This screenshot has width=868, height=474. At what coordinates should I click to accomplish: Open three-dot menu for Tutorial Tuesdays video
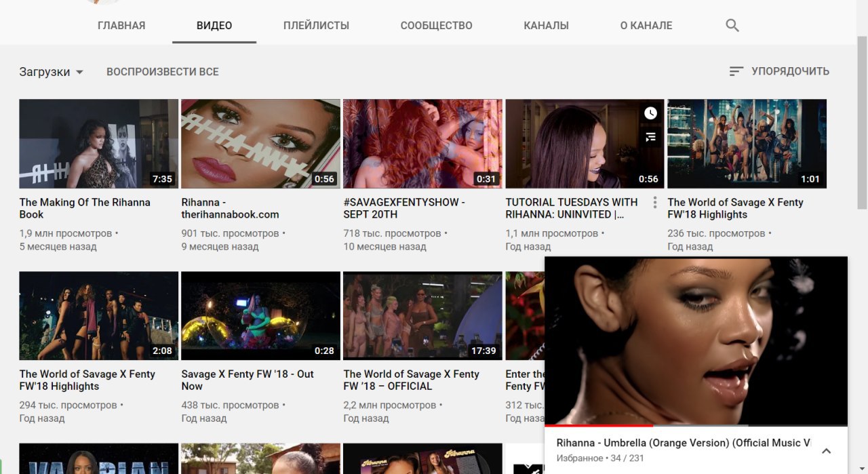[654, 203]
